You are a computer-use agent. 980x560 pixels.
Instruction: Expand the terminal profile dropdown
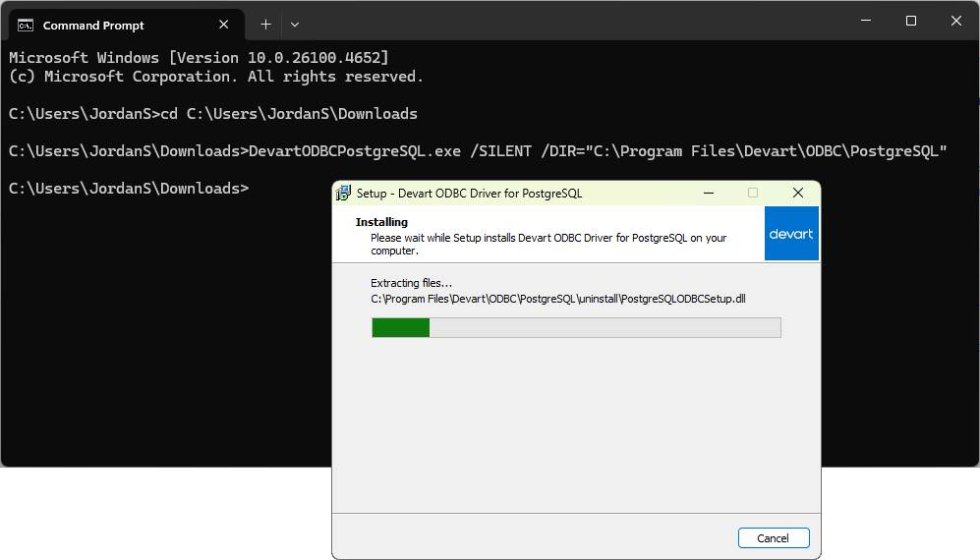coord(295,25)
